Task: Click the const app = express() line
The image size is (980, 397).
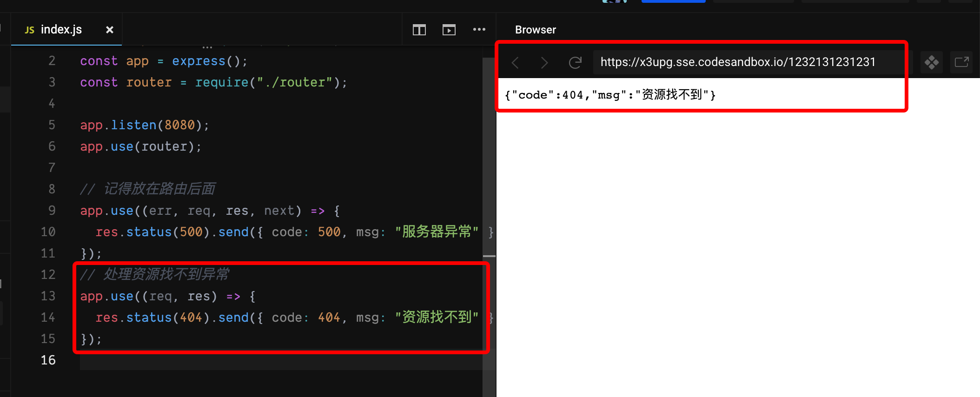Action: 164,61
